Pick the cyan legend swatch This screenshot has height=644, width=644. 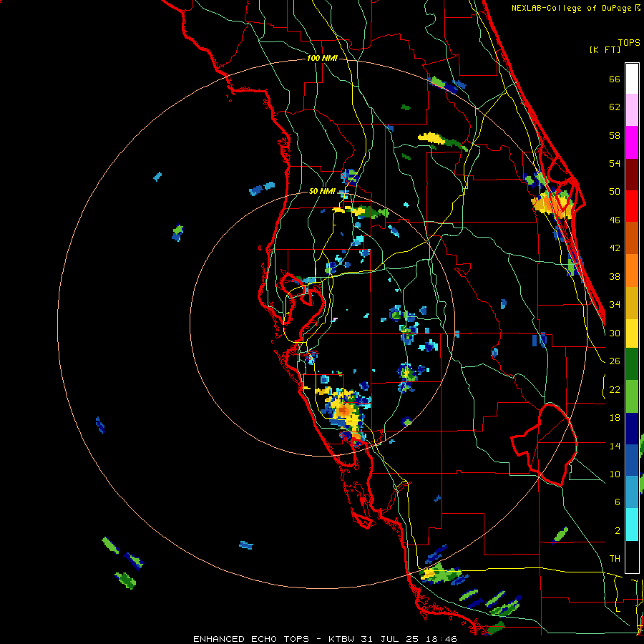click(632, 525)
